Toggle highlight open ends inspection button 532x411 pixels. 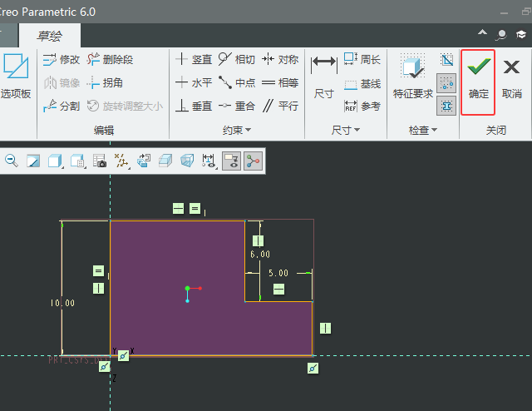(x=446, y=82)
